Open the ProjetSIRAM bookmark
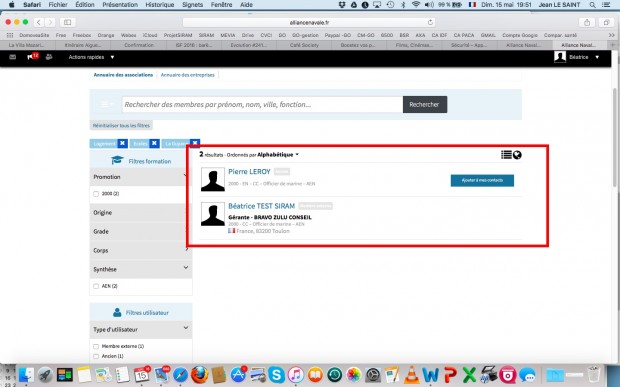The image size is (620, 387). 178,35
